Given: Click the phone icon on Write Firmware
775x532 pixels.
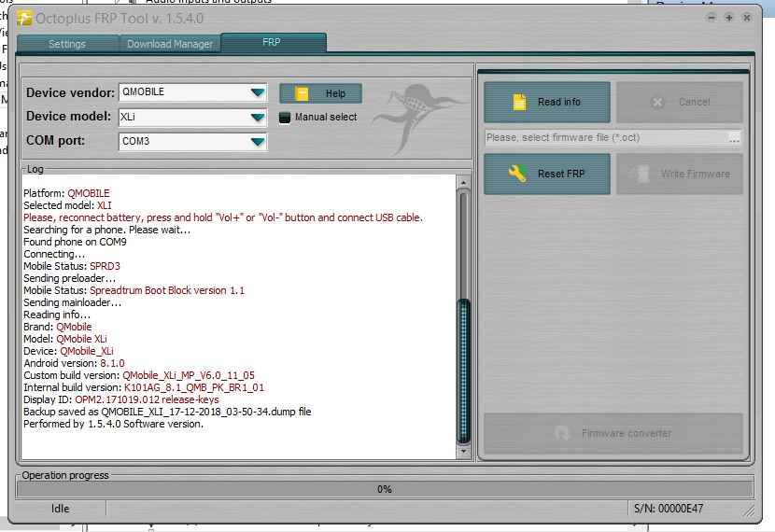Looking at the screenshot, I should (639, 174).
